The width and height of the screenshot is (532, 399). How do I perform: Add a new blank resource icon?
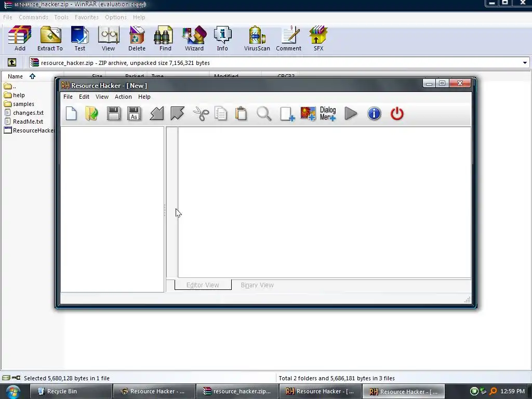287,114
